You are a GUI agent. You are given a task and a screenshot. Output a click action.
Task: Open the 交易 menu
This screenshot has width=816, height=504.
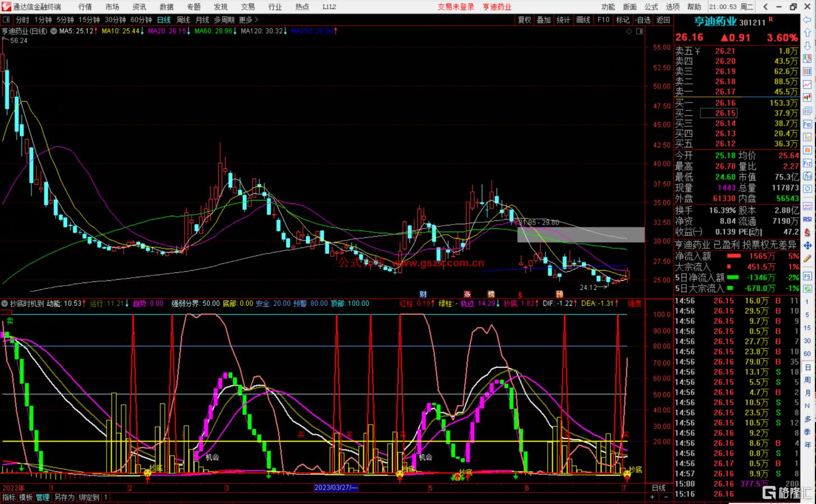tap(248, 7)
